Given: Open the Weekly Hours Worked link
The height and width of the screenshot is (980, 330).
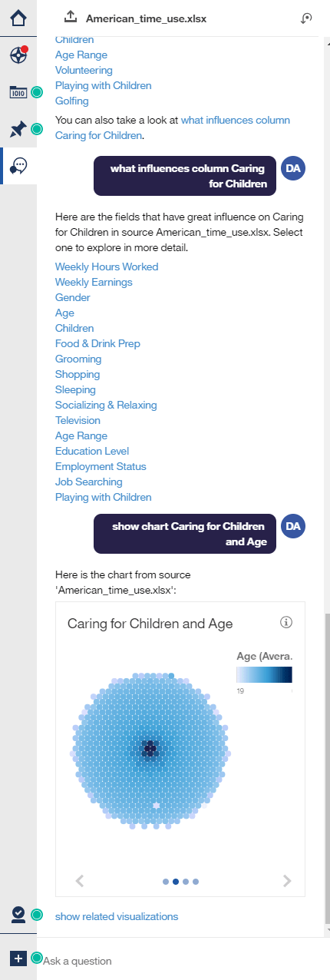Looking at the screenshot, I should (x=107, y=267).
